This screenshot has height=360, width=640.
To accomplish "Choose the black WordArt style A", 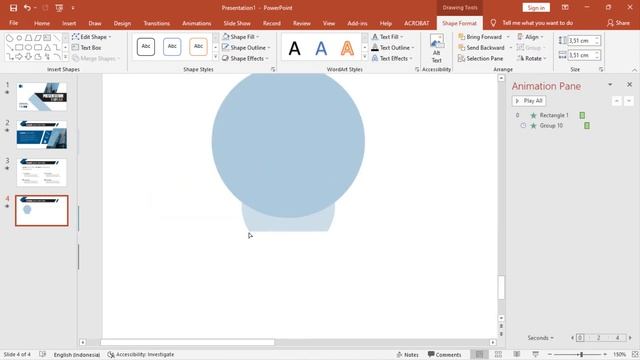I will coord(294,49).
